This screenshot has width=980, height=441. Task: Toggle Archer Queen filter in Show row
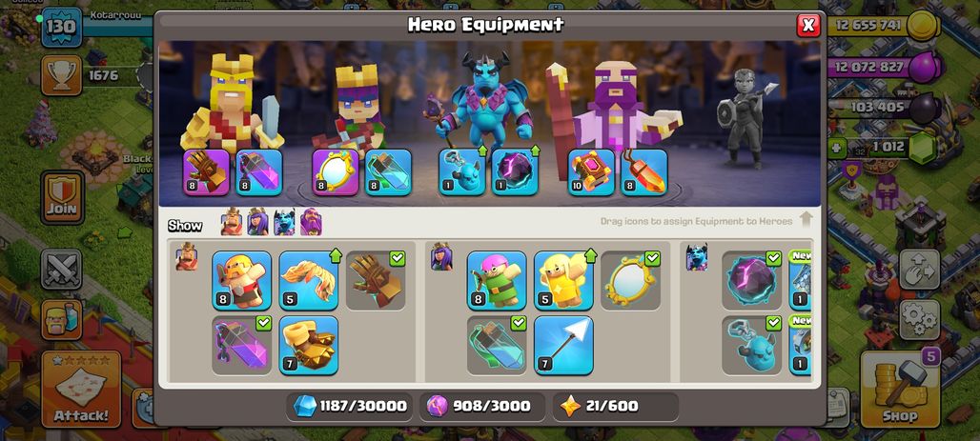click(x=257, y=222)
